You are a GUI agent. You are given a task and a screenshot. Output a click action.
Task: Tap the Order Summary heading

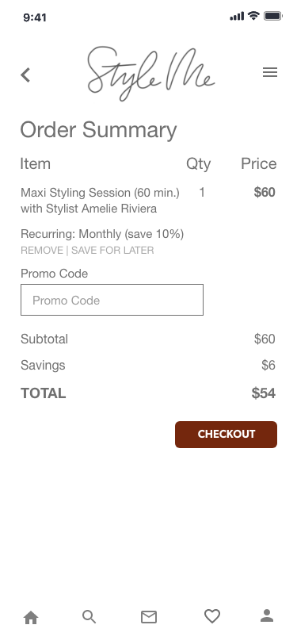[98, 130]
